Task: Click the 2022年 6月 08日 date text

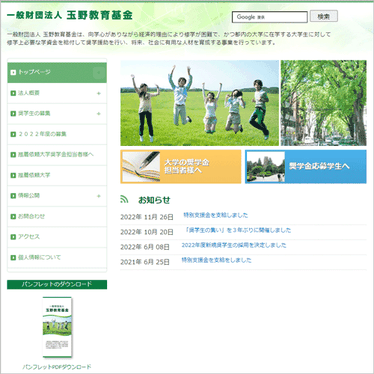Action: 145,247
